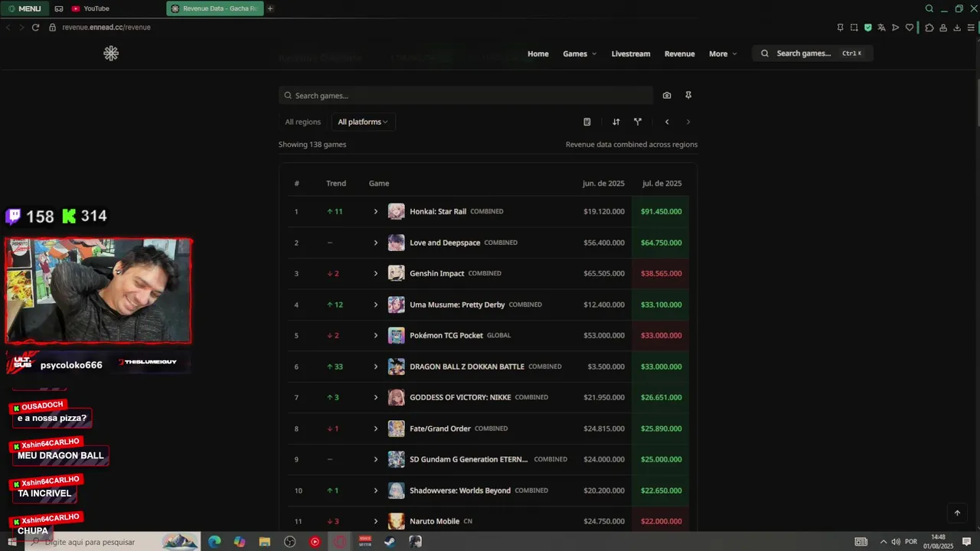The image size is (980, 551).
Task: Open the Livestream nav item
Action: (x=631, y=54)
